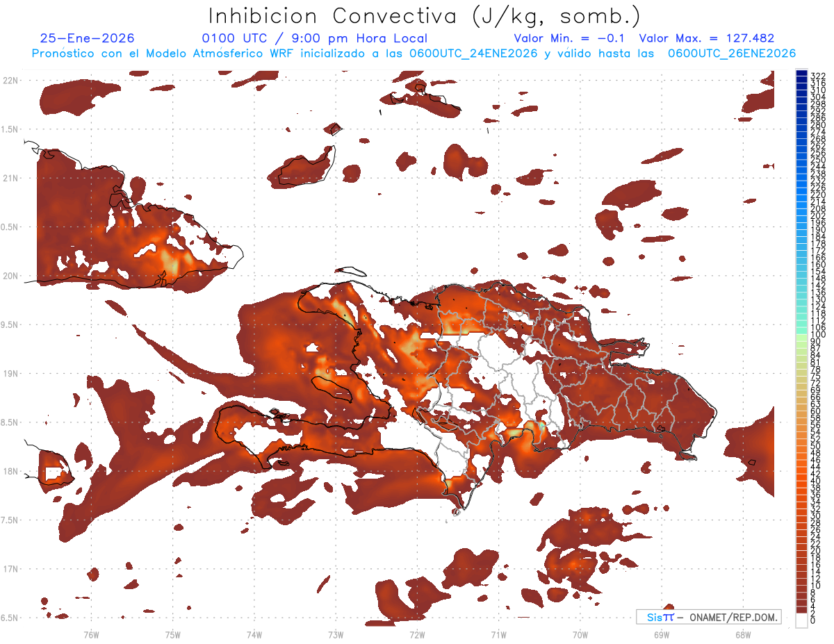Viewport: 834px width, 644px height.
Task: Click the white swatch beside 0
Action: 801,621
